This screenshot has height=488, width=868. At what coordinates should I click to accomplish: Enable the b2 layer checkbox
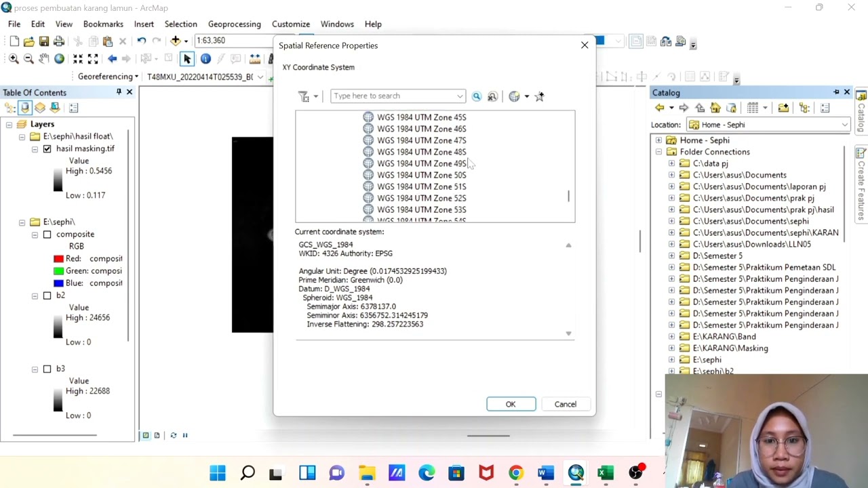pyautogui.click(x=47, y=296)
